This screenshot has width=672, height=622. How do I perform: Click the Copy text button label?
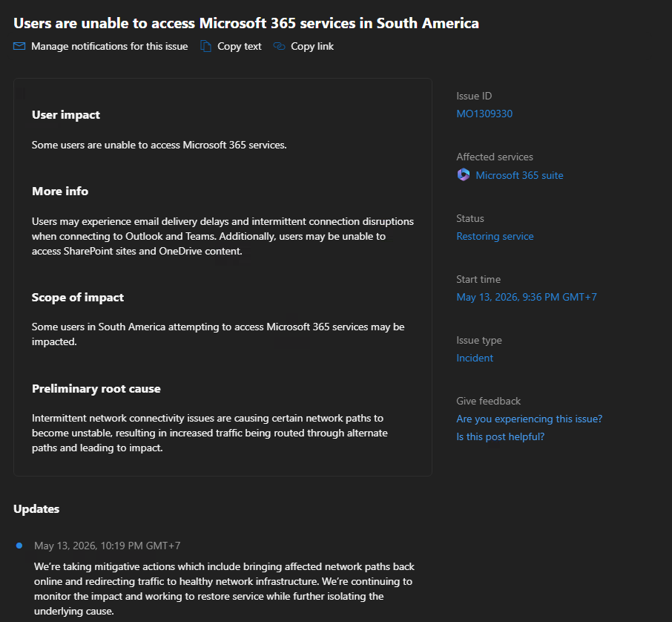point(239,46)
